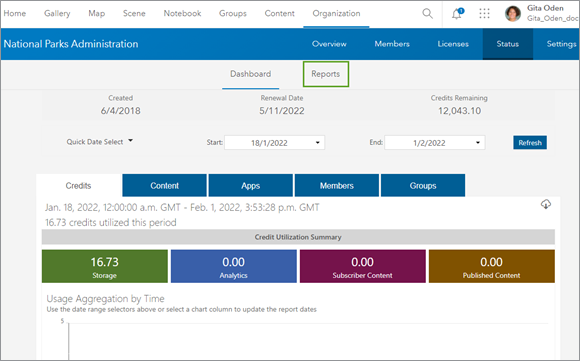Click the Published Content credits tile
580x361 pixels.
(x=492, y=266)
